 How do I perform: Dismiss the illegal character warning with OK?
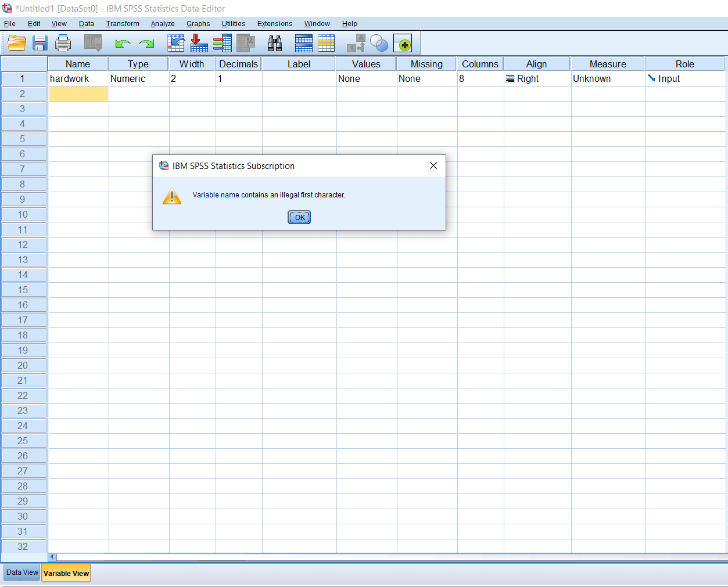coord(299,217)
